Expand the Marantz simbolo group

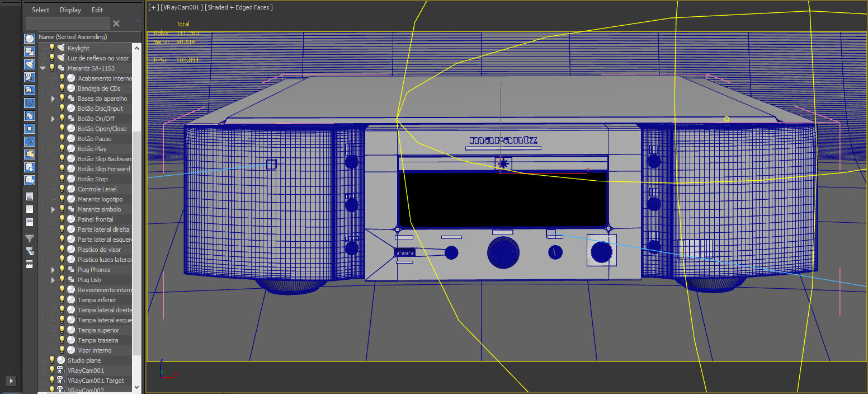[x=53, y=209]
